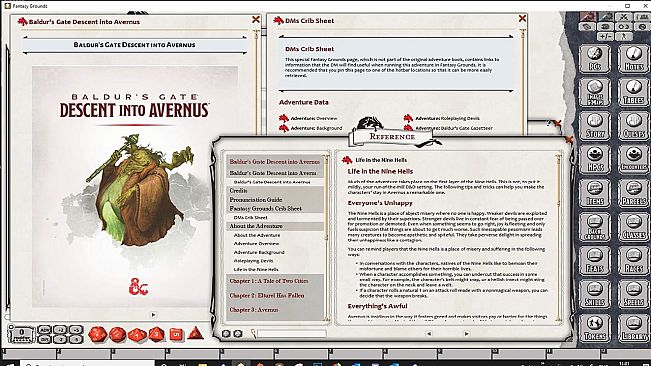Screen dimensions: 651x366
Task: Click the crossed-swords combat tracker icon
Action: point(624,17)
